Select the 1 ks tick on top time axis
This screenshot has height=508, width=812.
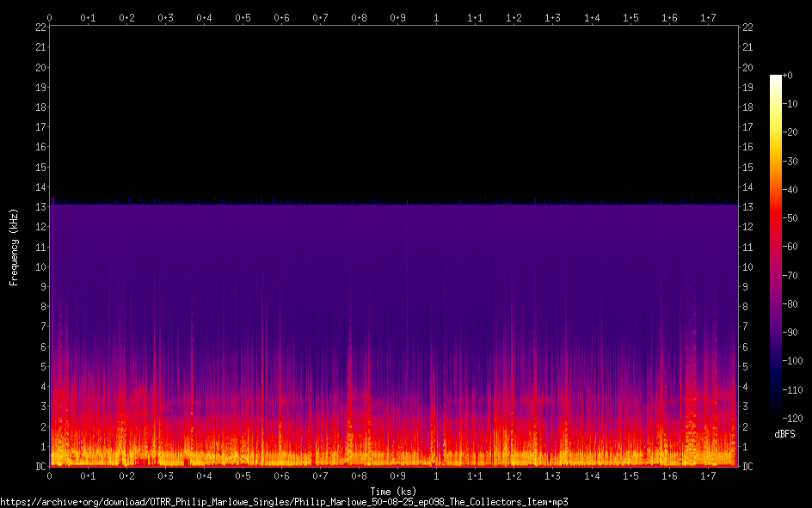click(436, 17)
